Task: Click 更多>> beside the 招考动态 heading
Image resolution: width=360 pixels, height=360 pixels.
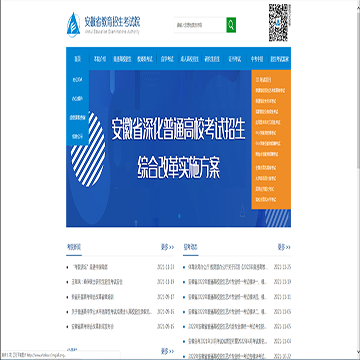Action: tap(284, 247)
